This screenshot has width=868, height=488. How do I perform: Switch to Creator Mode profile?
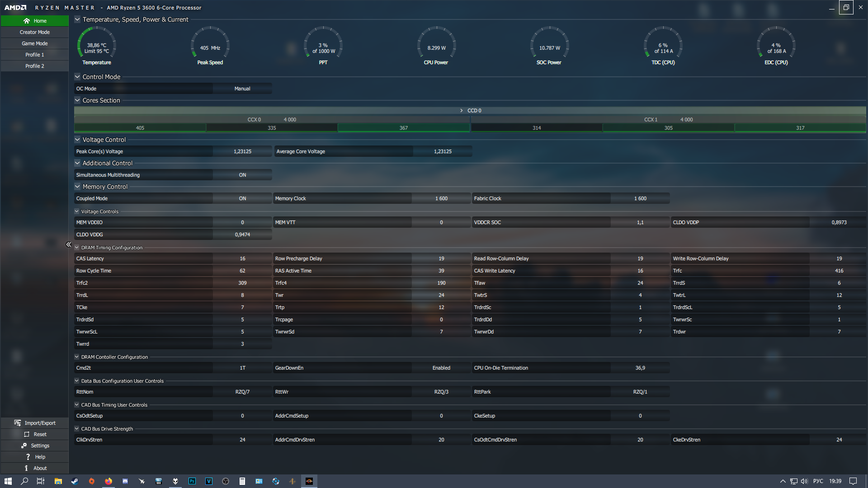point(35,32)
